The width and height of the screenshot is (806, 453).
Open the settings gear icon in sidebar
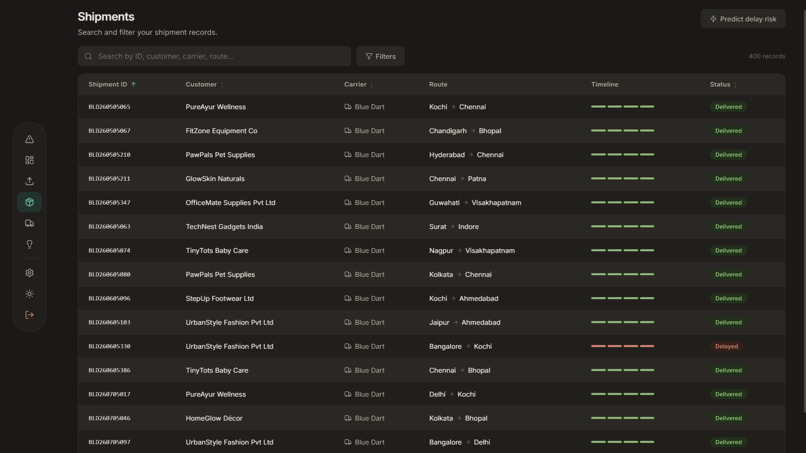(x=29, y=273)
